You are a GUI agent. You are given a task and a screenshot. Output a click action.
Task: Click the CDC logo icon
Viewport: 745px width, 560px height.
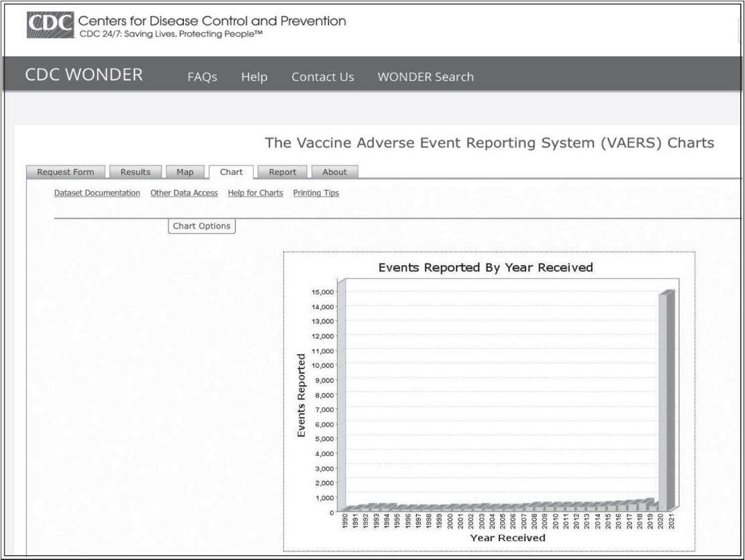[x=50, y=25]
